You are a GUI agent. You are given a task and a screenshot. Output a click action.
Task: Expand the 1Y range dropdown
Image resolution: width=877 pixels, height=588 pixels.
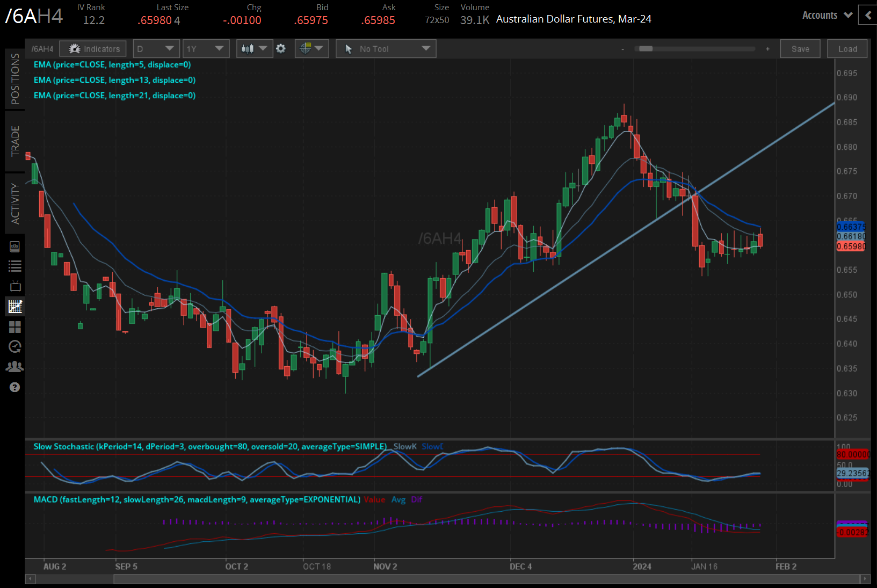pyautogui.click(x=206, y=48)
